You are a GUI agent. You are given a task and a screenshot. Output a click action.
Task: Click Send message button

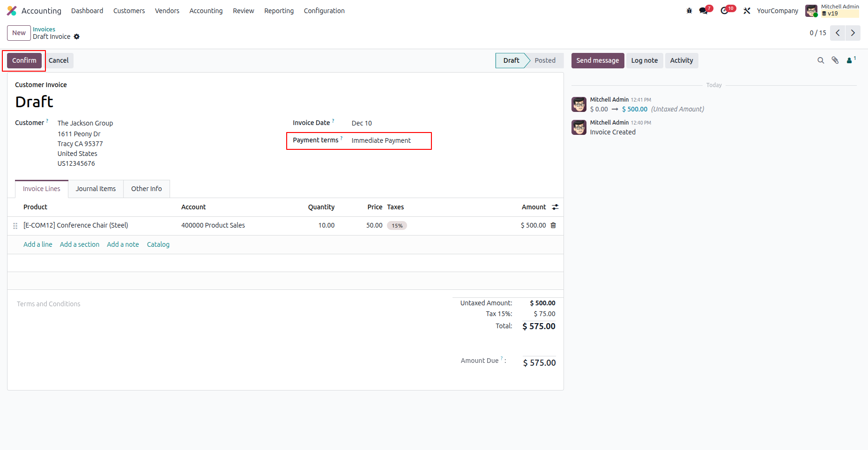point(598,60)
